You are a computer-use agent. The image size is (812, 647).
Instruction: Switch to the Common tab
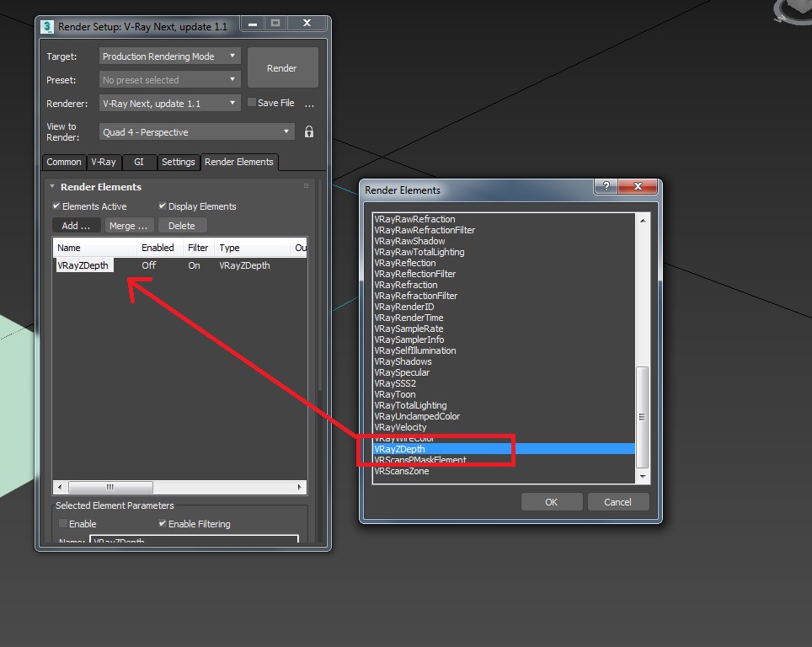pyautogui.click(x=63, y=162)
